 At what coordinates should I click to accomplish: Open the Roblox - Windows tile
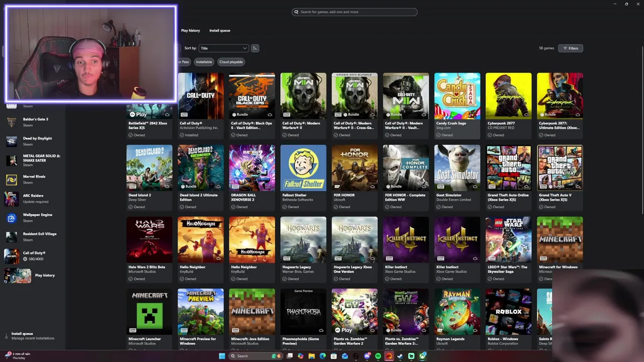point(509,318)
